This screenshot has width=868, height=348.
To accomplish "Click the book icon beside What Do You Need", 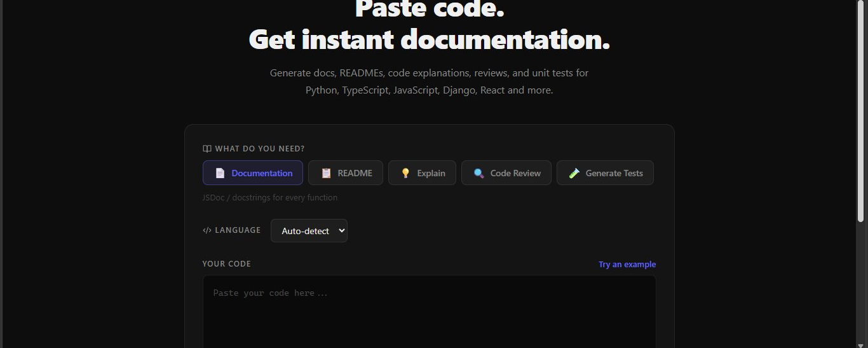I will coord(207,149).
